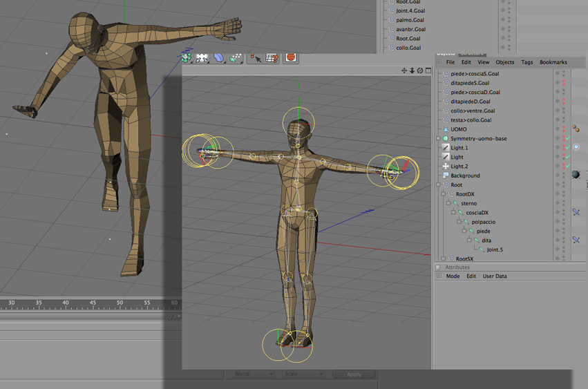Open the Tags menu in Objects panel
The image size is (588, 389).
pos(527,62)
